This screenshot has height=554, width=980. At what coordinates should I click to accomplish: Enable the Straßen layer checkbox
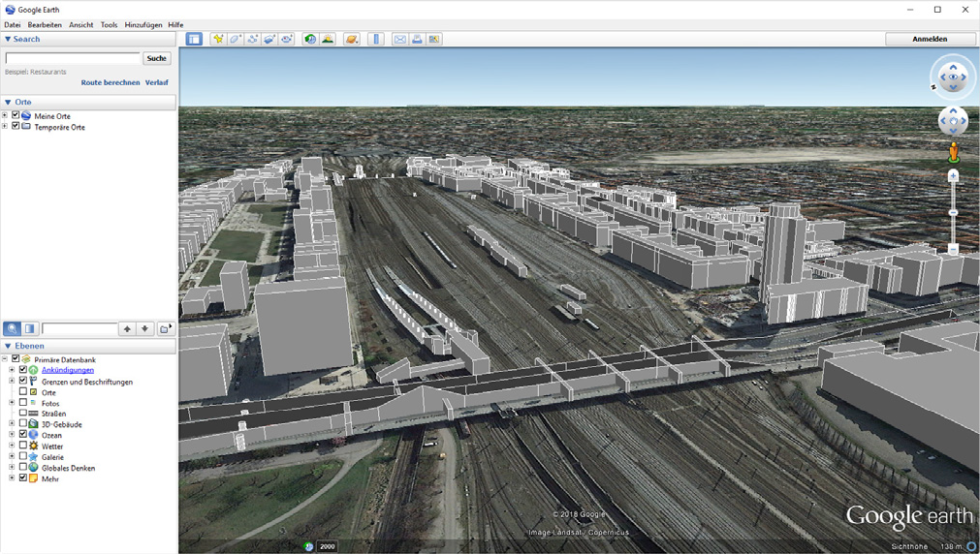(x=23, y=414)
